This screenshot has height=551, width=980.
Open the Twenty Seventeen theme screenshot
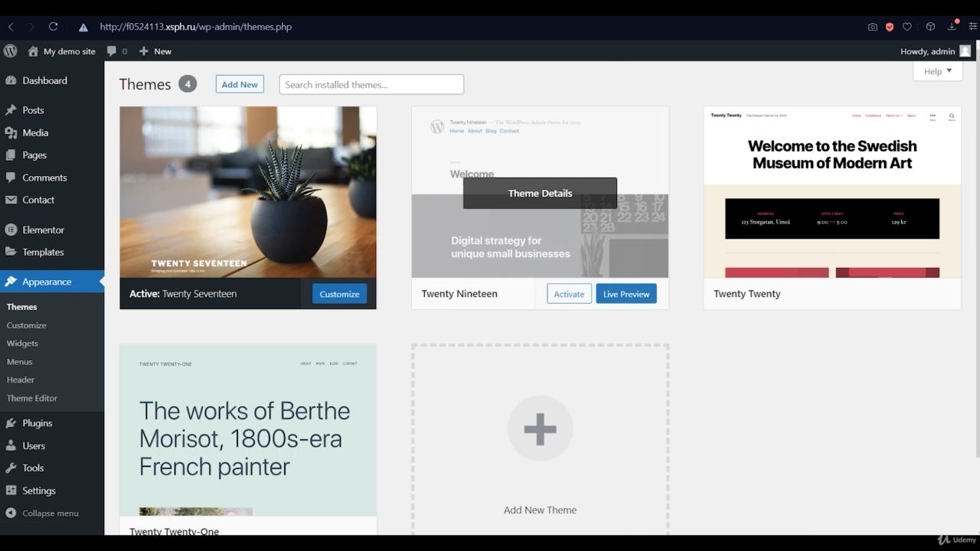click(248, 192)
